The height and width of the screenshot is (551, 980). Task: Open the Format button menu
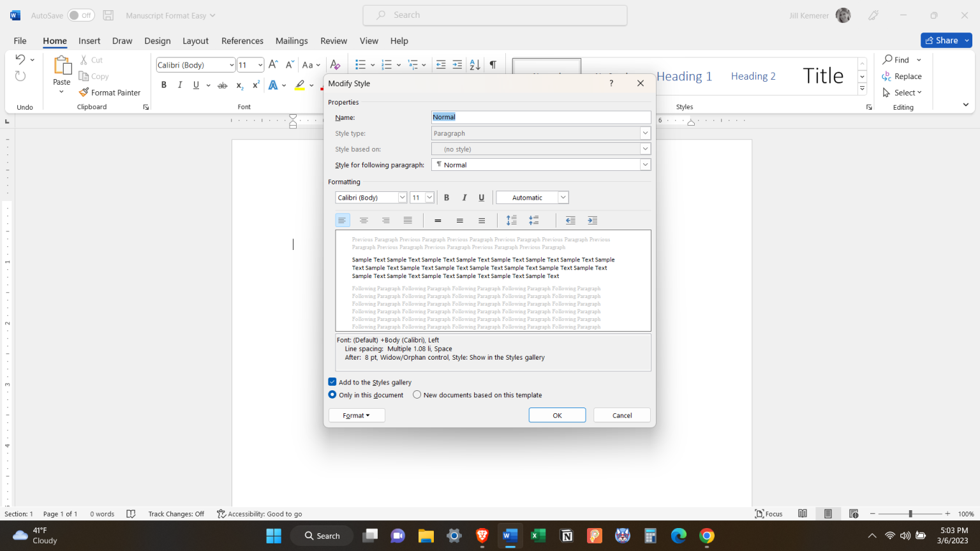tap(357, 415)
